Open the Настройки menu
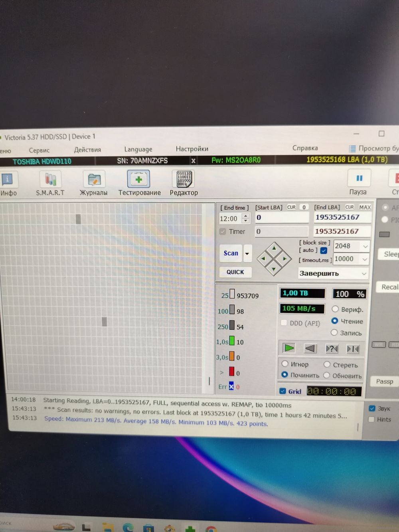 [192, 149]
